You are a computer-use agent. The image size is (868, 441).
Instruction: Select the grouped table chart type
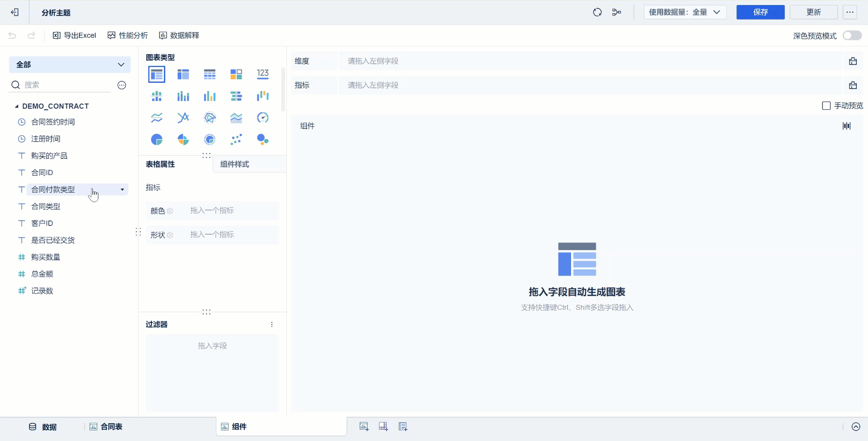click(157, 74)
